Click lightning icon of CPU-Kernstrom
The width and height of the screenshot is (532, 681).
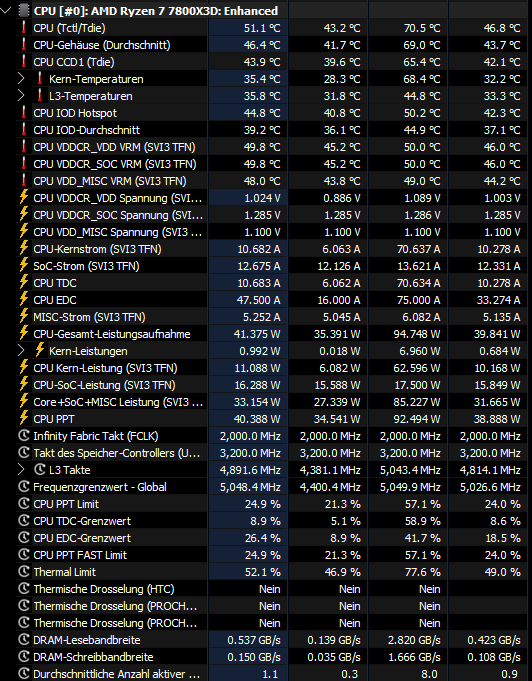[24, 249]
